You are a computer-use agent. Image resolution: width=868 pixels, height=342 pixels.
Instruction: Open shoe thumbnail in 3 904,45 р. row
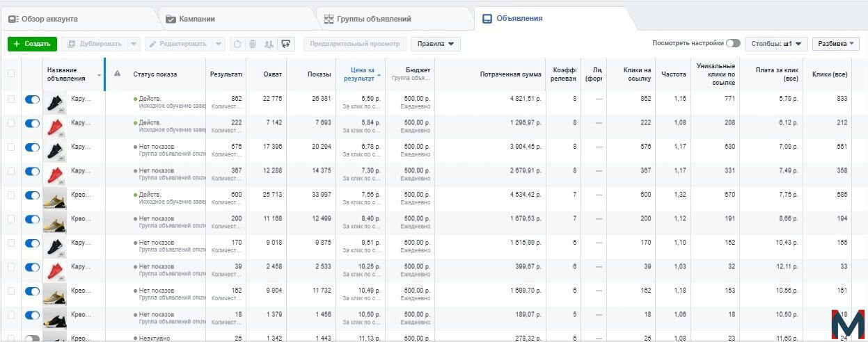point(55,151)
